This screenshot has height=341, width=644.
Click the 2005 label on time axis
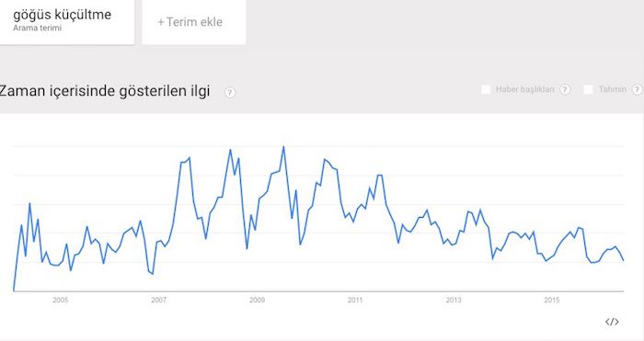click(61, 300)
